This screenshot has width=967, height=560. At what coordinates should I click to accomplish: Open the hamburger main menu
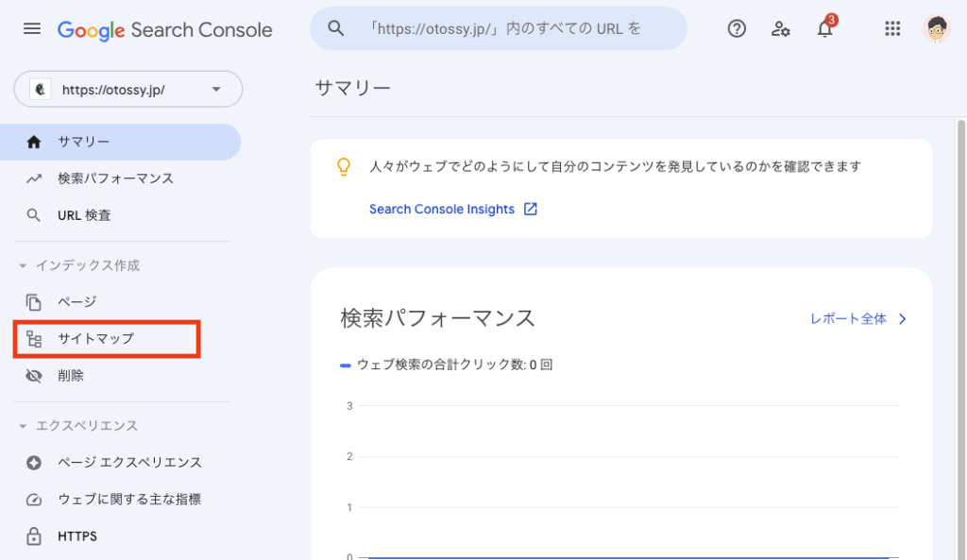coord(32,29)
